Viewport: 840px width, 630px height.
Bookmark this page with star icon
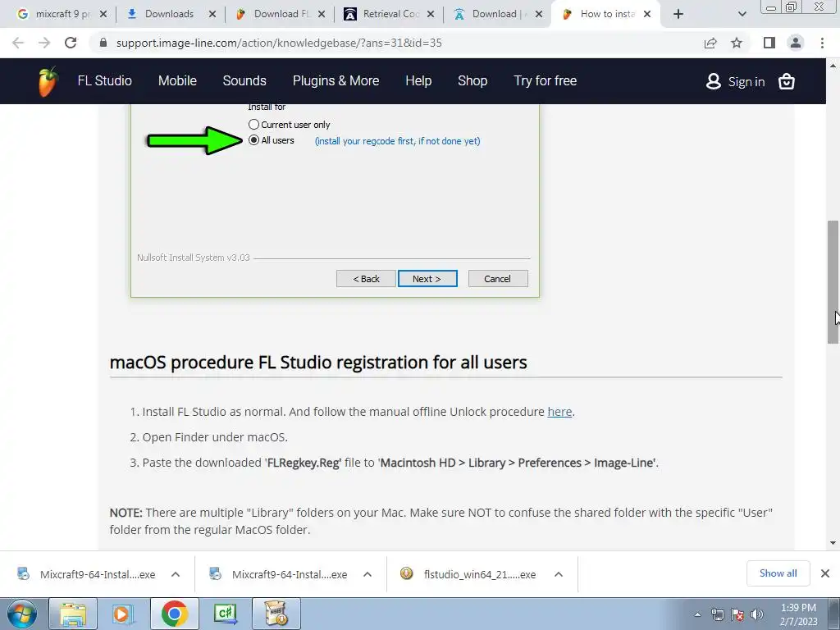737,43
